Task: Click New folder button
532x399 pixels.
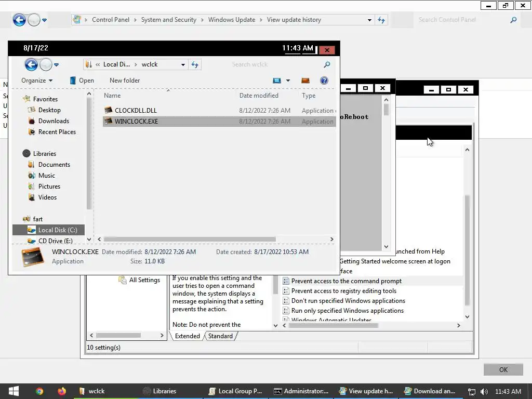Action: click(x=125, y=81)
